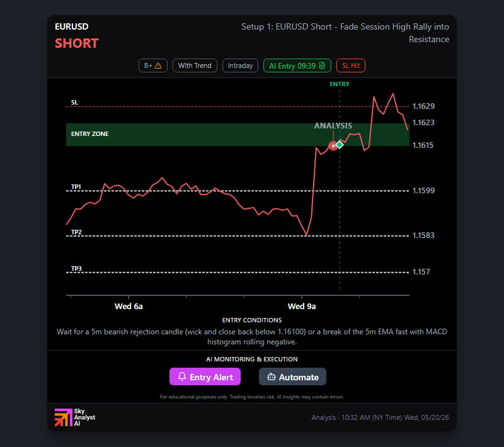Click the TP1 level label
Viewport: 504px width, 447px height.
(x=76, y=186)
